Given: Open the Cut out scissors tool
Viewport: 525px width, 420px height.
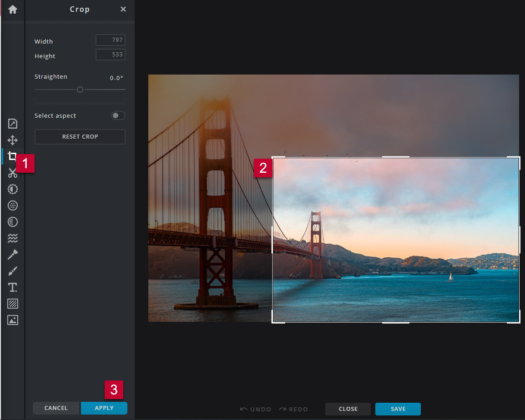Looking at the screenshot, I should coord(12,172).
